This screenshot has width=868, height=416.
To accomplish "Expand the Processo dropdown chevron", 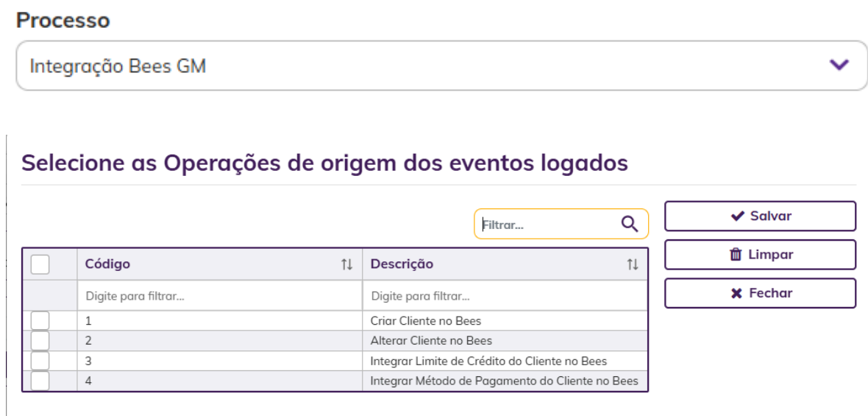I will click(839, 66).
